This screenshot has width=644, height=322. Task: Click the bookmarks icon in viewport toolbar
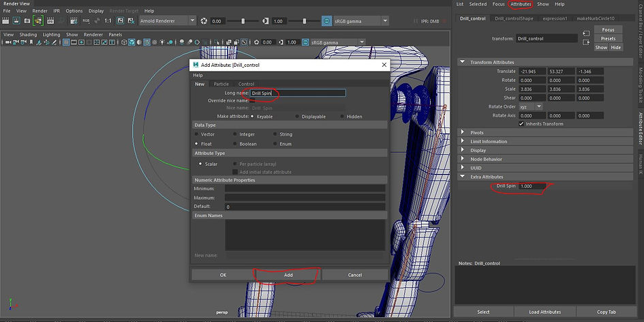[x=31, y=42]
